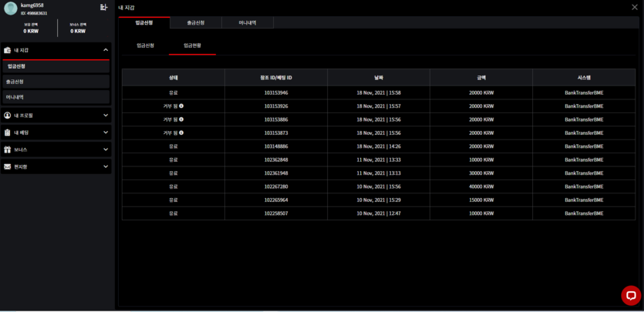Viewport: 644px width, 312px height.
Task: Click the wallet icon for 내 지갑
Action: pyautogui.click(x=7, y=50)
